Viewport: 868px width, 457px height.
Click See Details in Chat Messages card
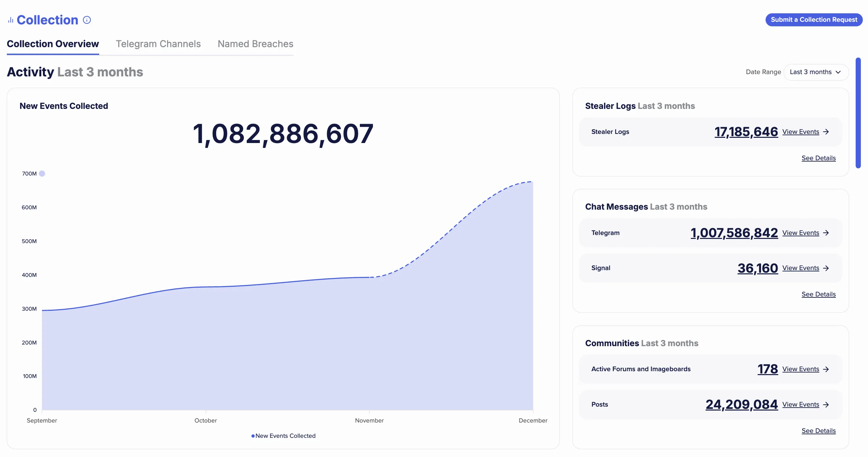pos(819,294)
